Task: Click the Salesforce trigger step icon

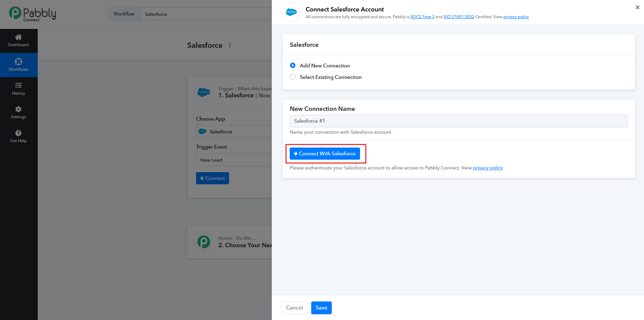Action: click(204, 92)
